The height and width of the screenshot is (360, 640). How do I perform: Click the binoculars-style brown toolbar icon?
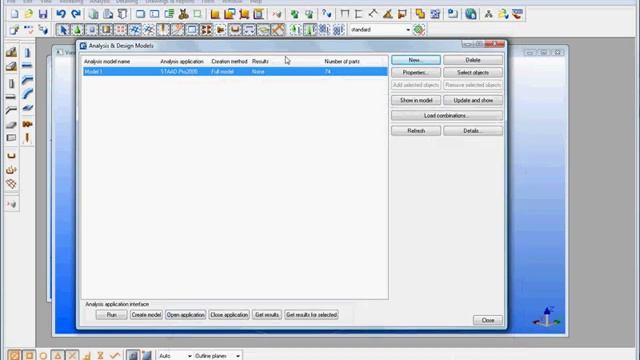183,14
